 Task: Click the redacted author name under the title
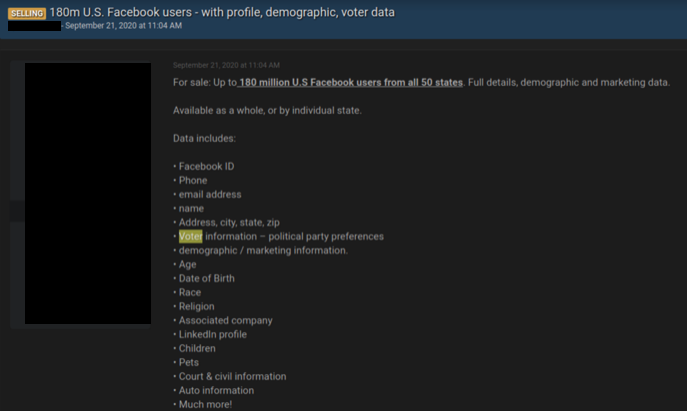[x=34, y=26]
